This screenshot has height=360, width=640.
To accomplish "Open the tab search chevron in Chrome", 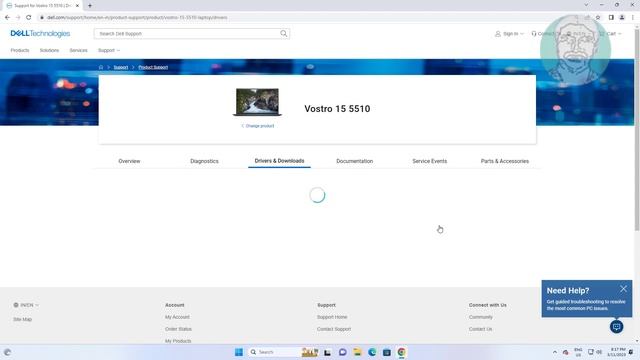I will pos(586,5).
